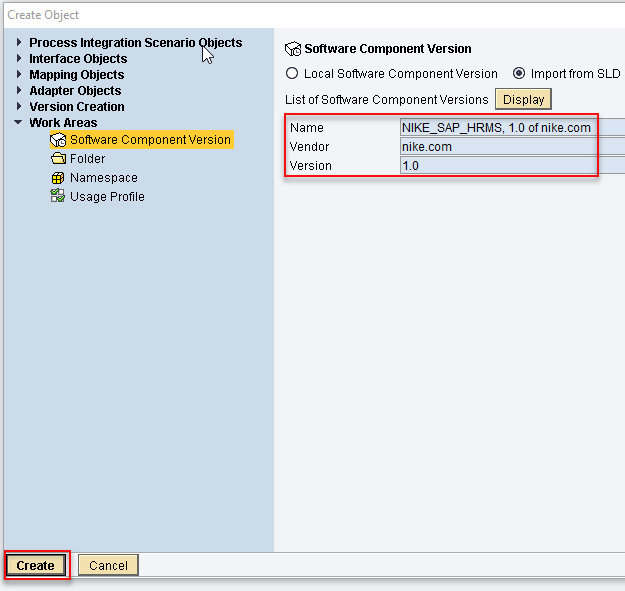Image resolution: width=625 pixels, height=591 pixels.
Task: Click the Version Creation label
Action: (77, 107)
